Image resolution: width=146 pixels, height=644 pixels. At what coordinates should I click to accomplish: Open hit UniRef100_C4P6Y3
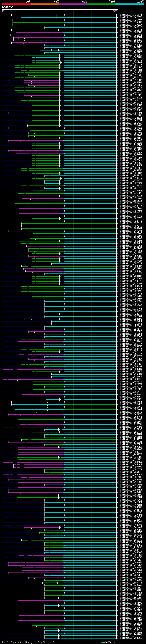(131, 17)
